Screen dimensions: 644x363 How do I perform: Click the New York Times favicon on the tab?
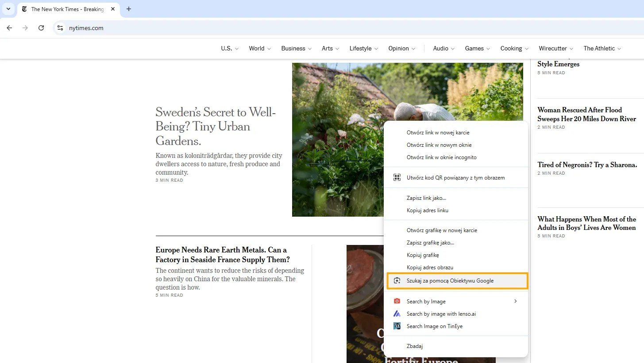[x=24, y=9]
